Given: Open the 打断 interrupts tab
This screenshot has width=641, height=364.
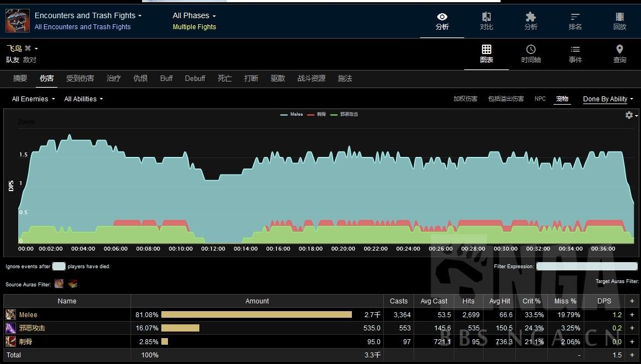Looking at the screenshot, I should click(251, 79).
